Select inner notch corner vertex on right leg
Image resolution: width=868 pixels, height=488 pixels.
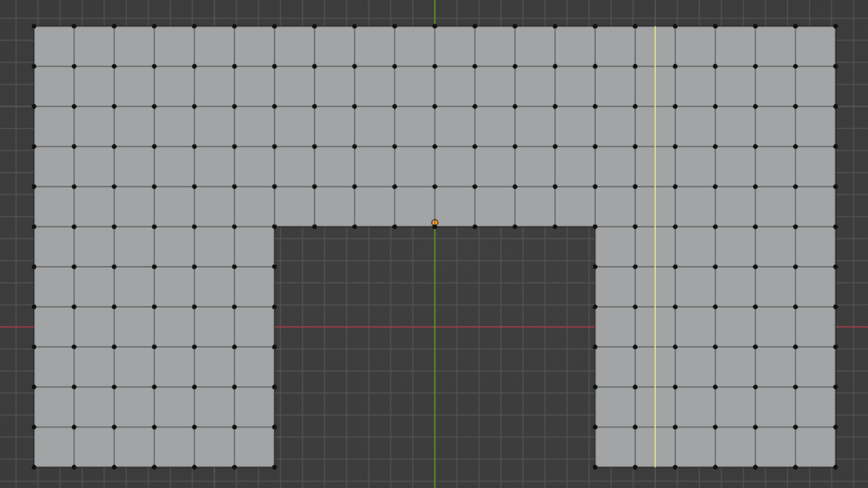tap(595, 227)
